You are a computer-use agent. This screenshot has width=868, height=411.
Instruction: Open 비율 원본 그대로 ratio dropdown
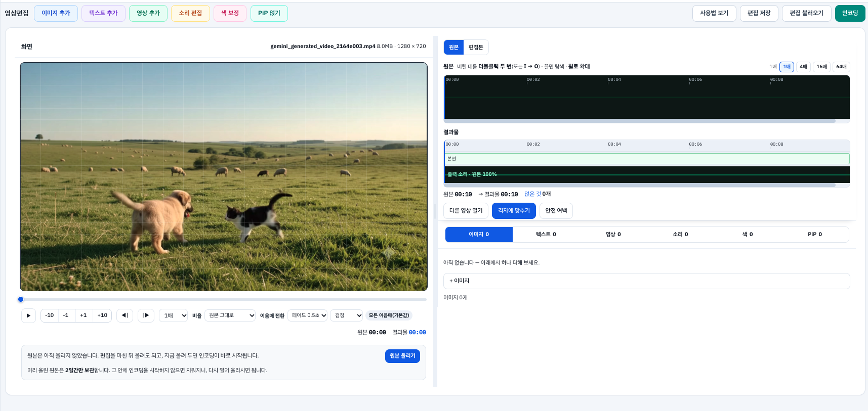[x=230, y=315]
